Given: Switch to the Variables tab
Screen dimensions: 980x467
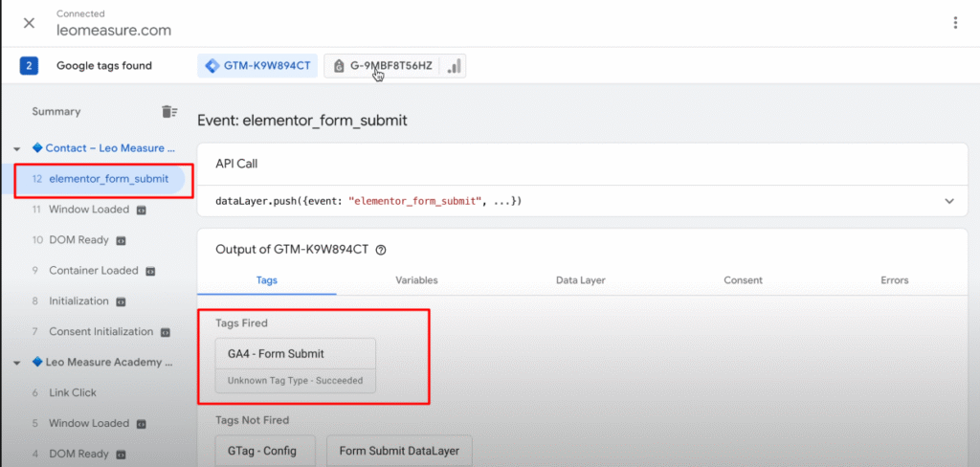Looking at the screenshot, I should coord(416,280).
